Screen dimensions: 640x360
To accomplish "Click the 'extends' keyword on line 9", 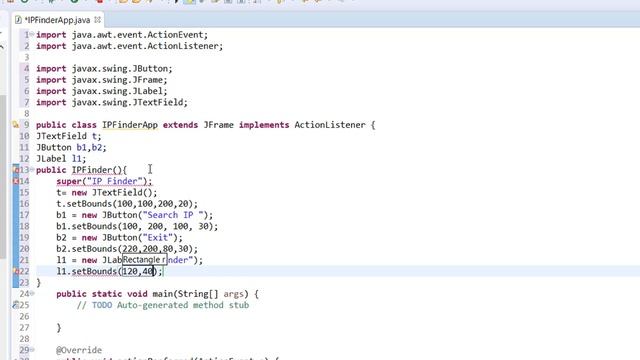I will pyautogui.click(x=180, y=125).
